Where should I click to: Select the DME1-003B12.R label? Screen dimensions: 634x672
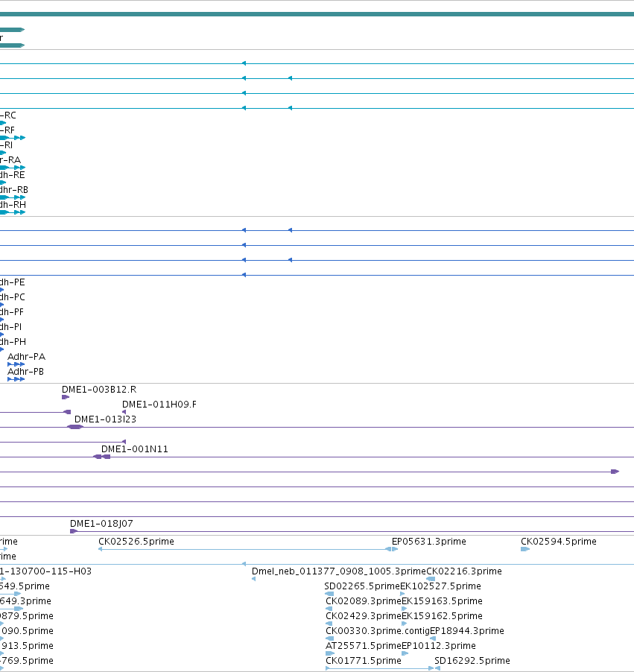tap(99, 390)
